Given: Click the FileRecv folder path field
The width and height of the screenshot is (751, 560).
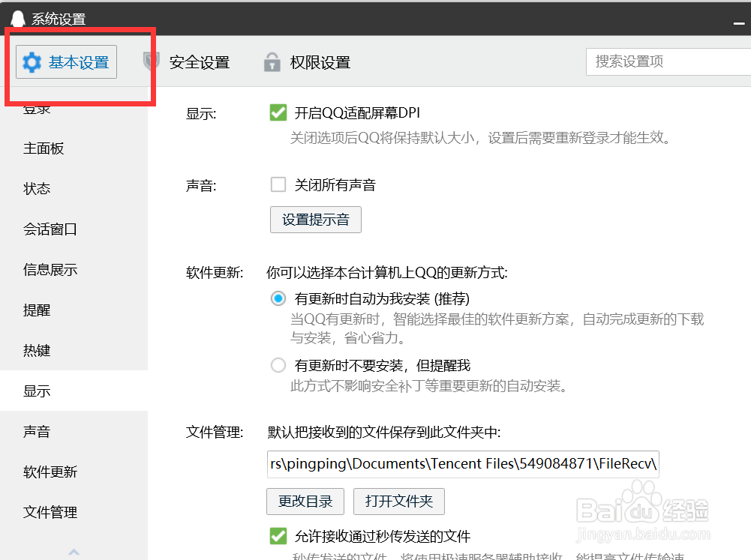Looking at the screenshot, I should tap(463, 464).
